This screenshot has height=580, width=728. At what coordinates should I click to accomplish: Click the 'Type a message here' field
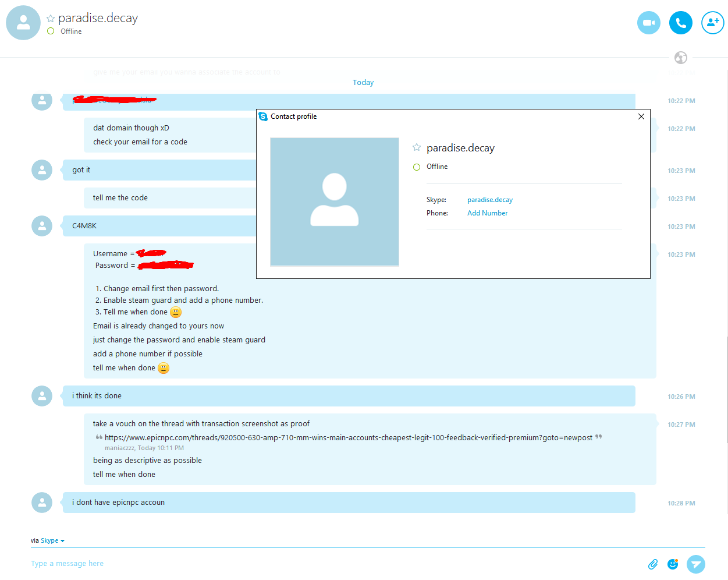coord(338,564)
